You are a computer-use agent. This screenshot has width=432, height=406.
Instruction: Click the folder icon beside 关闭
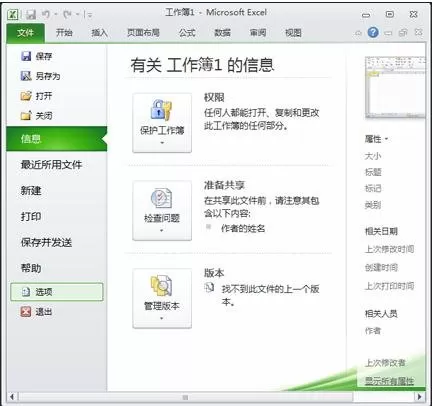pyautogui.click(x=26, y=116)
